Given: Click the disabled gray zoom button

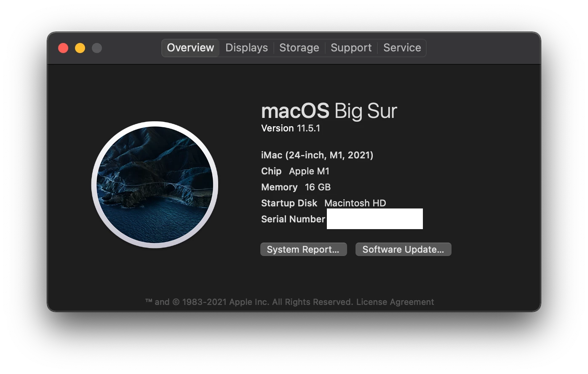Looking at the screenshot, I should click(97, 48).
